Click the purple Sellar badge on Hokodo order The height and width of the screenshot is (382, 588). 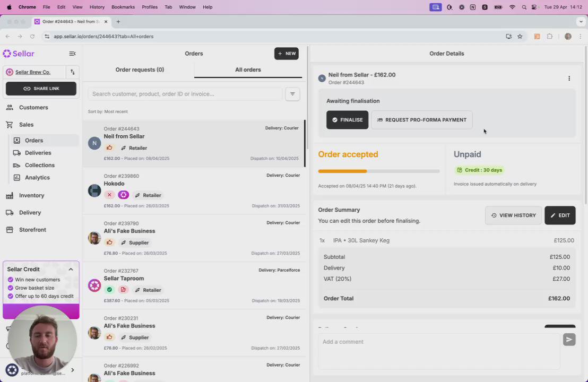[x=123, y=195]
